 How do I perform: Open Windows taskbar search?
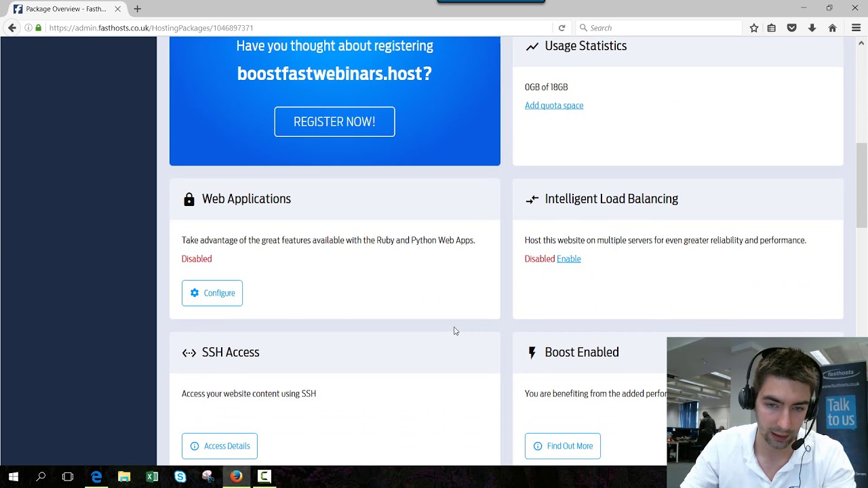41,476
